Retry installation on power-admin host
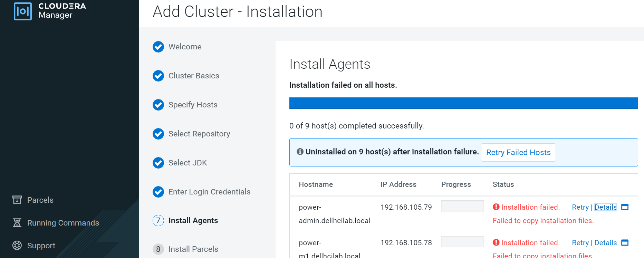644x258 pixels. click(x=580, y=207)
